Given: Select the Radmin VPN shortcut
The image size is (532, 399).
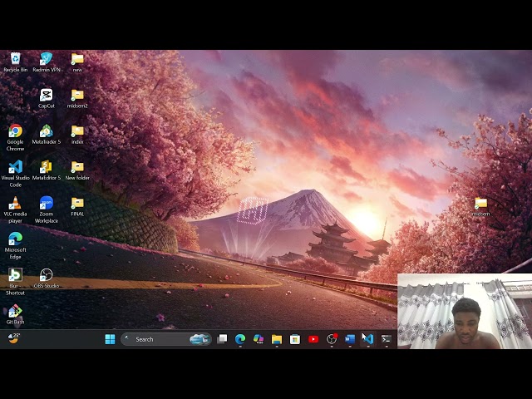Looking at the screenshot, I should pyautogui.click(x=47, y=62).
